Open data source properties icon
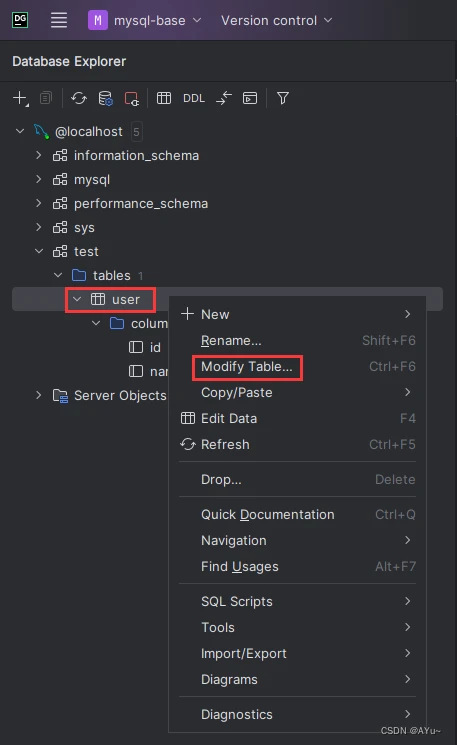The image size is (457, 745). [105, 98]
